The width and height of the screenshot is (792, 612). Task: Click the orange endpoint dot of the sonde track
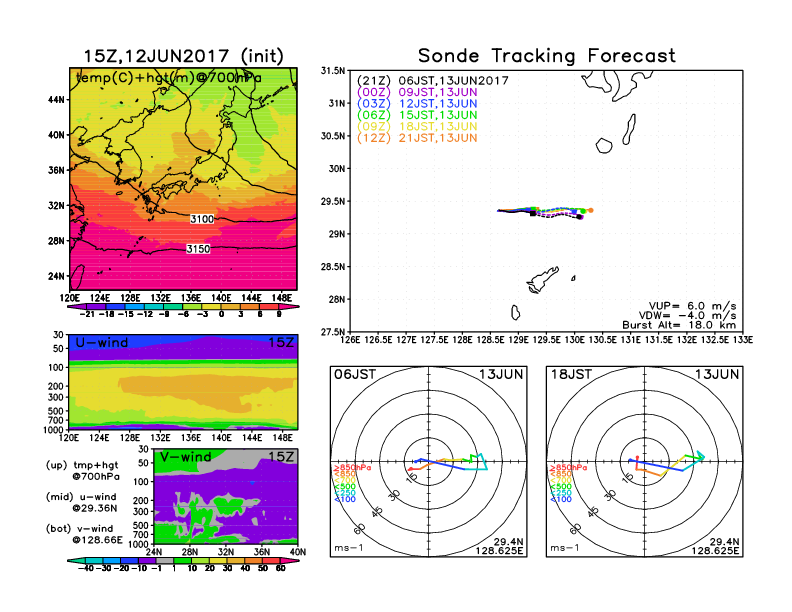[x=590, y=210]
